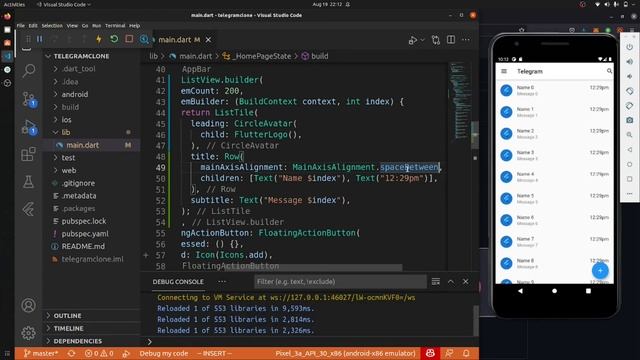The image size is (640, 360).
Task: Expand the build folder
Action: pyautogui.click(x=70, y=107)
